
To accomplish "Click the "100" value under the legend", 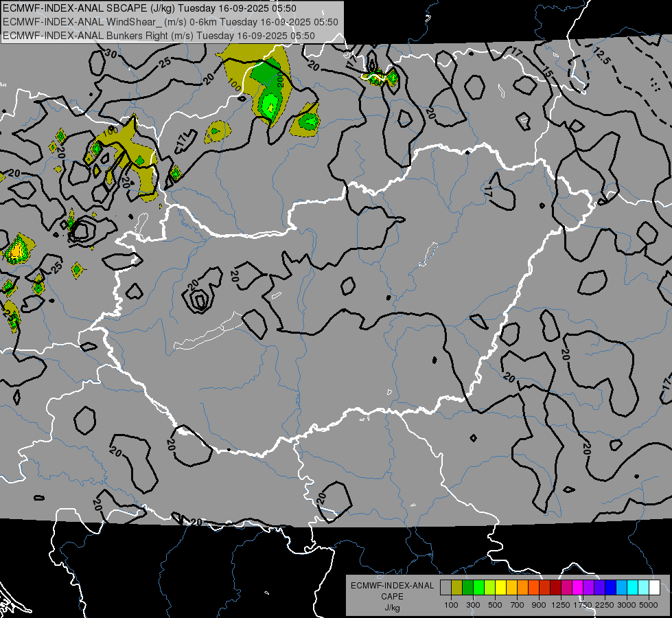I will click(x=451, y=605).
